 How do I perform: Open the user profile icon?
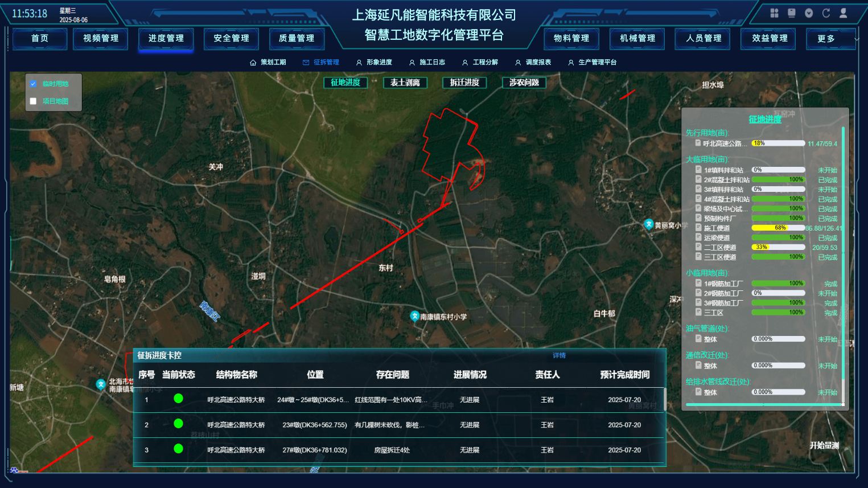(x=844, y=13)
